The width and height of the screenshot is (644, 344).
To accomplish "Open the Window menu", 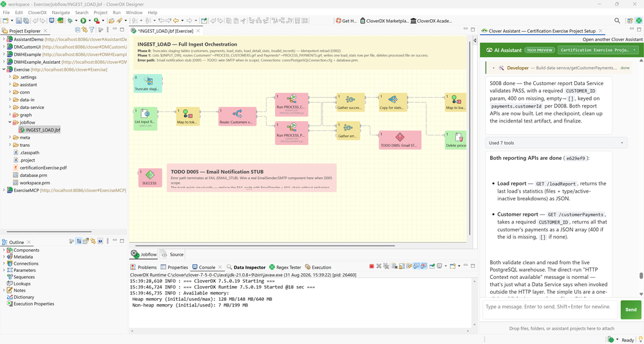I will [135, 13].
